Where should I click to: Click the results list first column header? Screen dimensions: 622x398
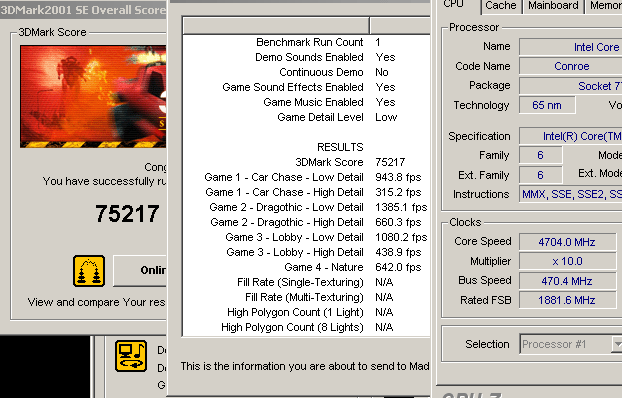click(276, 25)
